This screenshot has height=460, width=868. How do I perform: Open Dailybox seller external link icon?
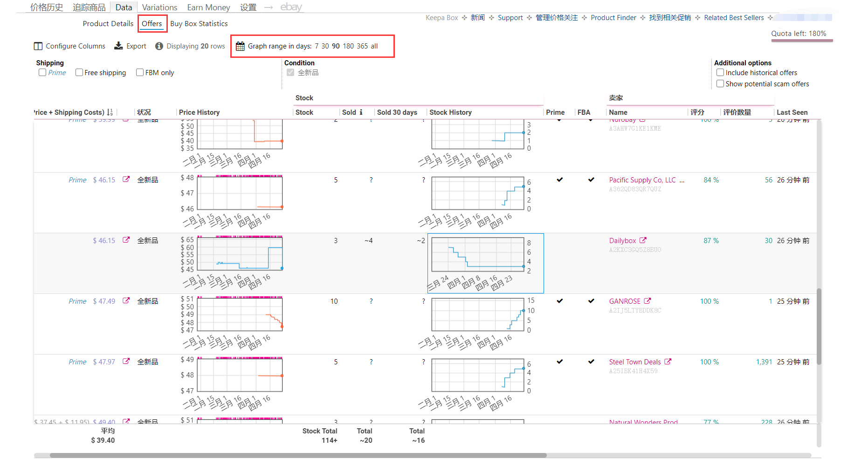(x=643, y=240)
